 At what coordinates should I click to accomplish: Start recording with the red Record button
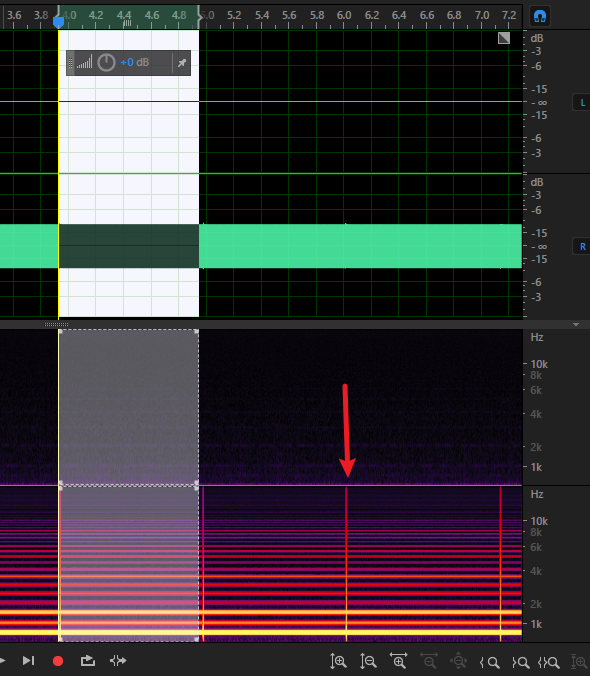pos(58,661)
